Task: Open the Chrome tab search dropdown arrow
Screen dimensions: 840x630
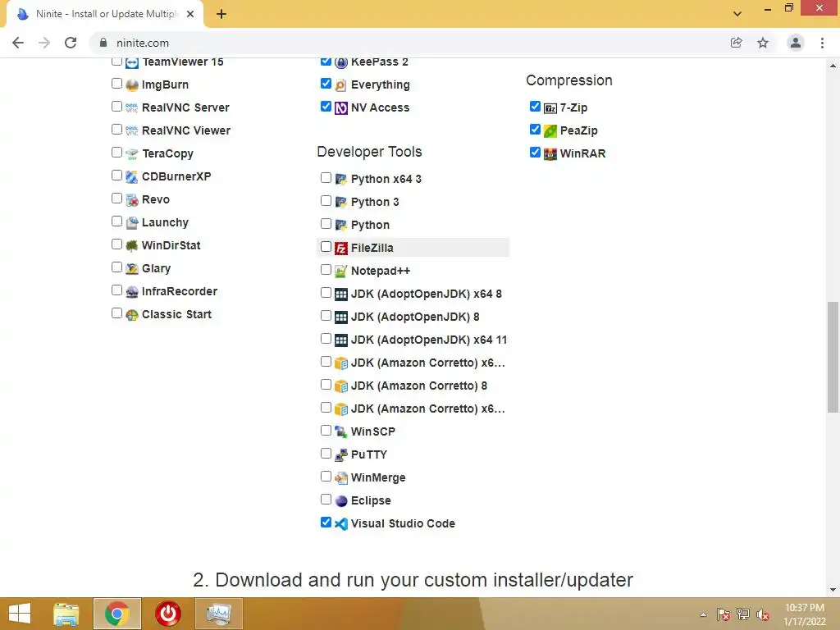Action: tap(737, 14)
